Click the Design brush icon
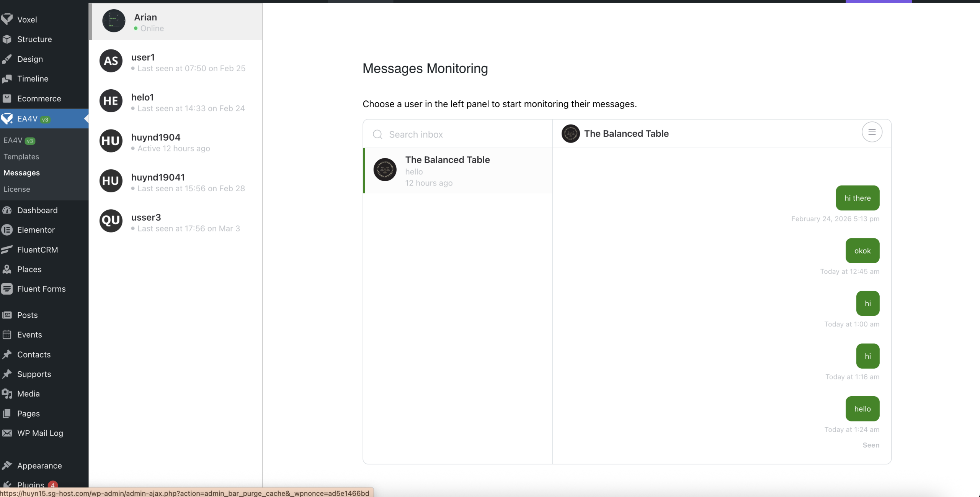 click(x=7, y=59)
